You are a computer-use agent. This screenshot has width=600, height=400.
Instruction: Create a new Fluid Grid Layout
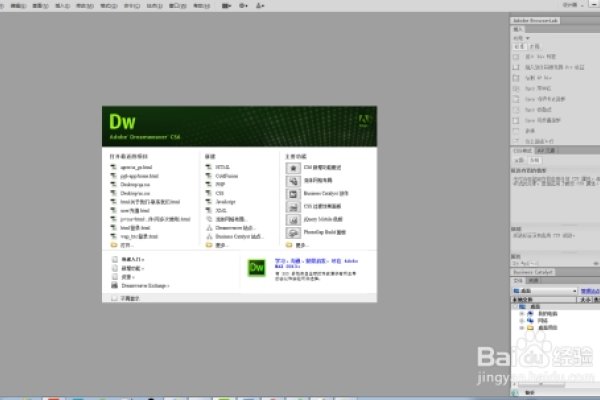point(231,219)
